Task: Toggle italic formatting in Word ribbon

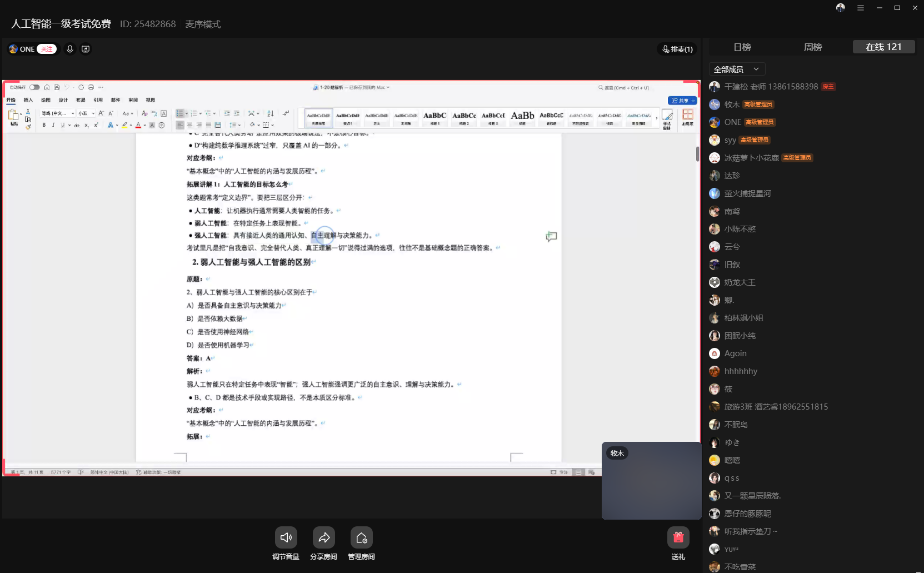Action: (x=53, y=125)
